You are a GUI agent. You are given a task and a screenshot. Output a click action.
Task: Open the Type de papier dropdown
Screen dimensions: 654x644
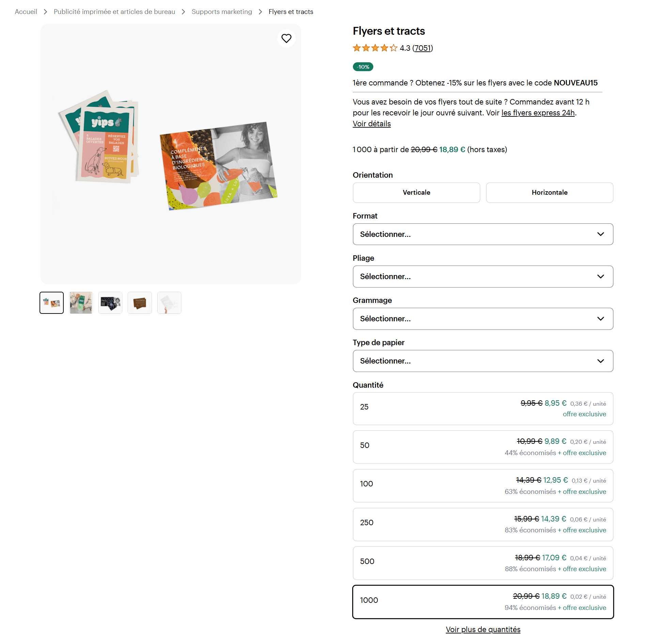[x=483, y=361]
